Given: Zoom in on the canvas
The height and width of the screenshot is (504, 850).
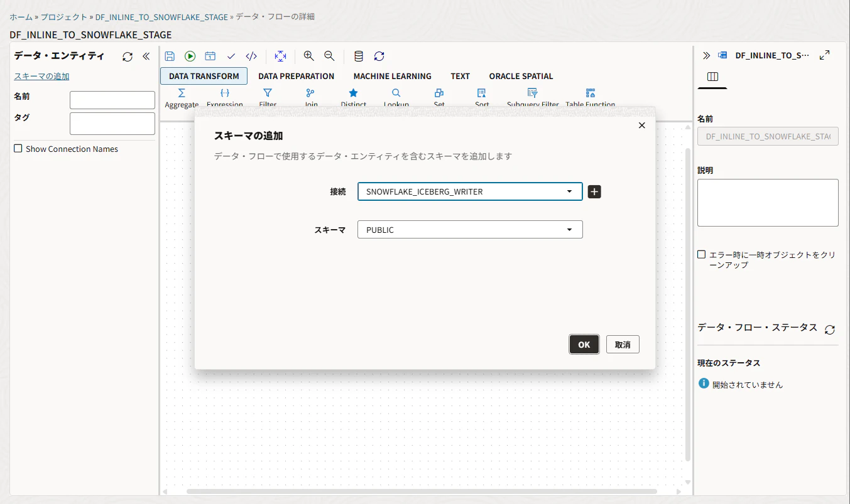Looking at the screenshot, I should click(308, 56).
